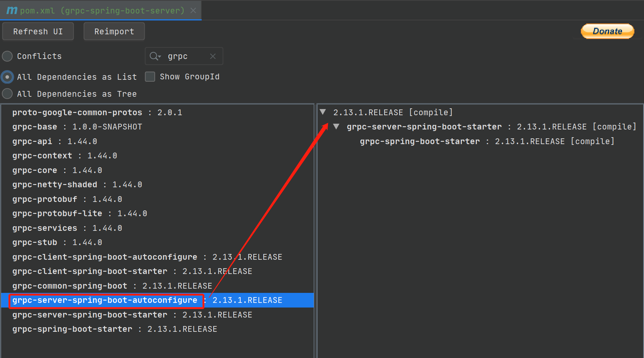
Task: Click the search field containing grpc
Action: click(x=184, y=56)
